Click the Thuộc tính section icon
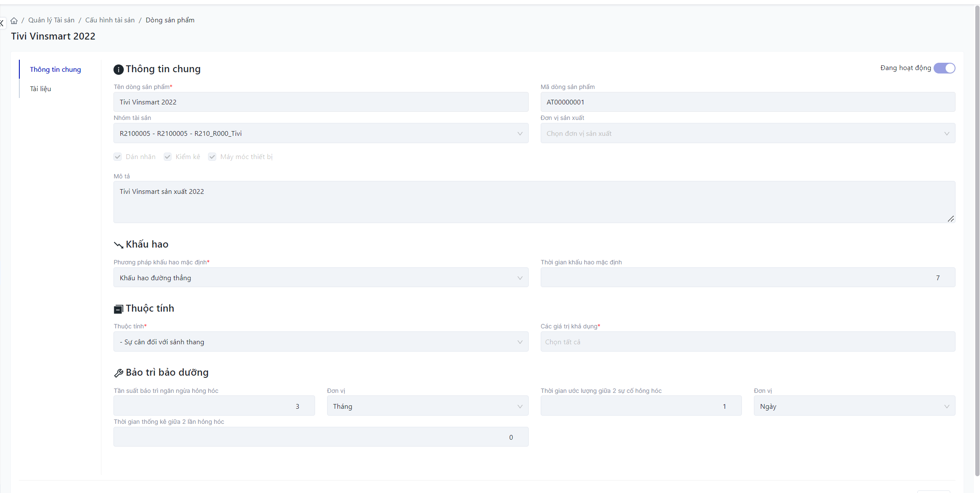This screenshot has height=493, width=980. pos(118,309)
